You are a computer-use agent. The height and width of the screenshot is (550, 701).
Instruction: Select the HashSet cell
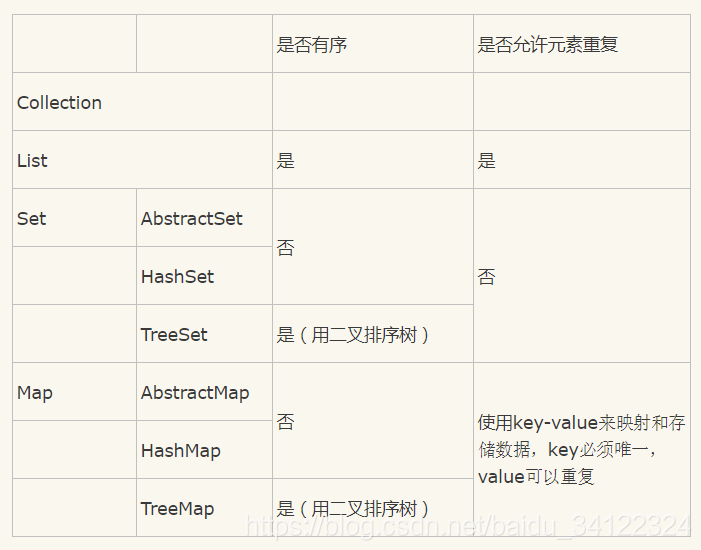click(204, 276)
